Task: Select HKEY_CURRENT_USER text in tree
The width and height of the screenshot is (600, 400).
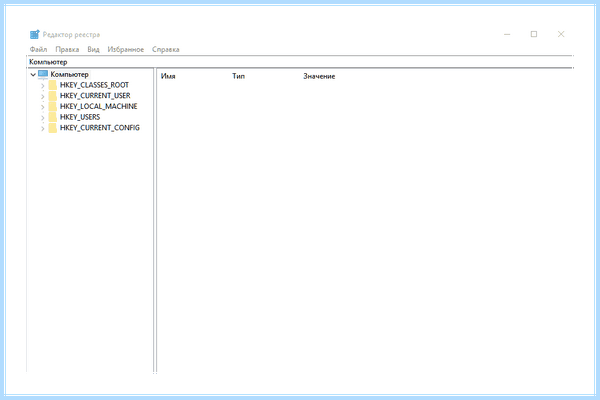Action: point(95,96)
